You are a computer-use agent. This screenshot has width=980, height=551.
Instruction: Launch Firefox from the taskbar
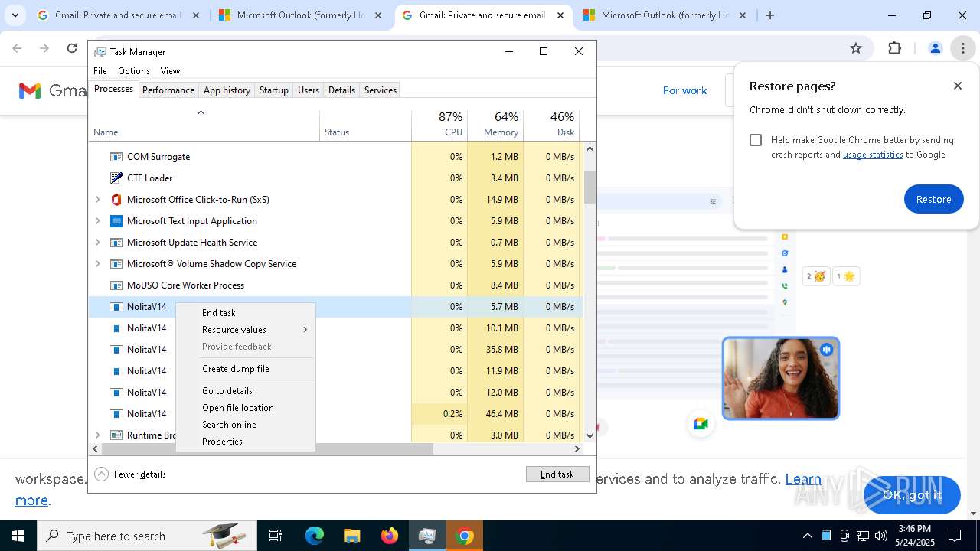coord(390,536)
